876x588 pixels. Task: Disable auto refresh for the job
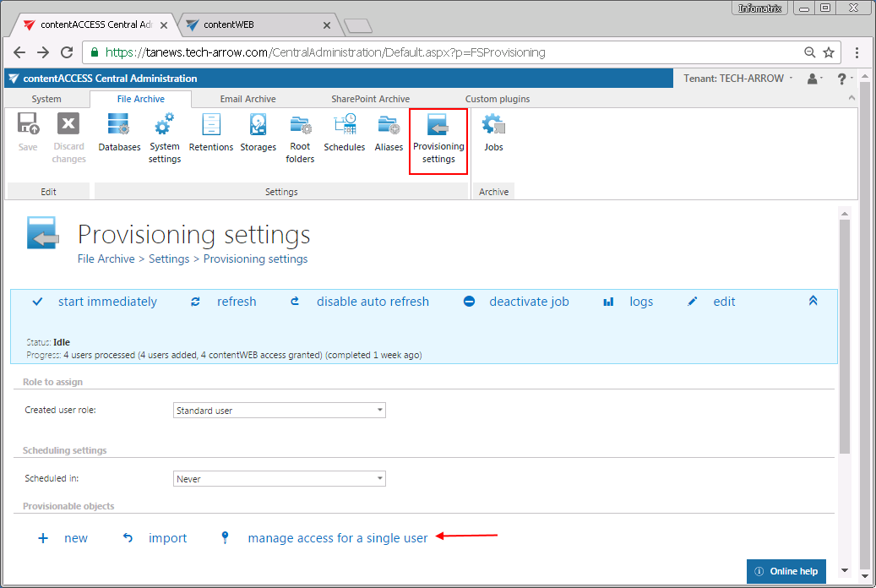372,302
